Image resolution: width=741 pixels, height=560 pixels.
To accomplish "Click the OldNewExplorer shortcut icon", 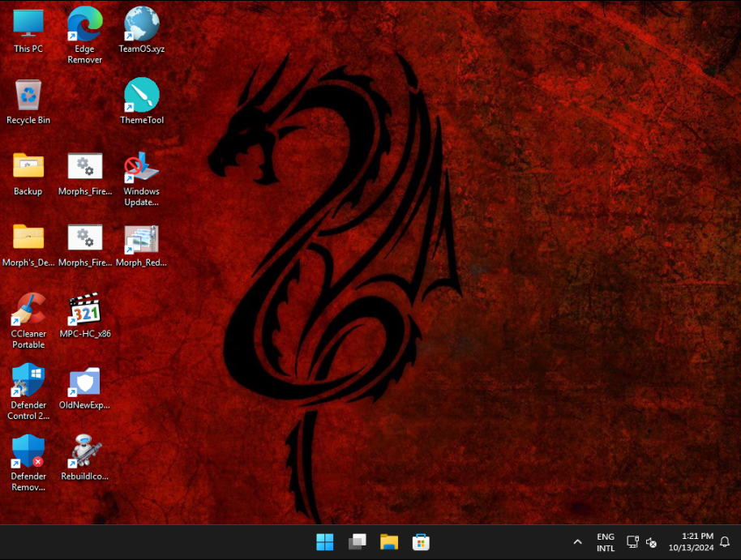I will pos(84,381).
